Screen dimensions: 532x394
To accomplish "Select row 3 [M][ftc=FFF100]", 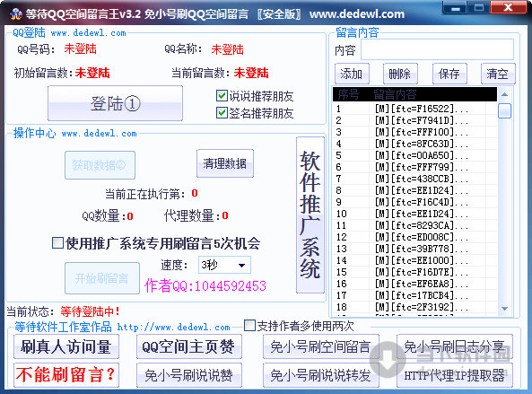I will (414, 132).
